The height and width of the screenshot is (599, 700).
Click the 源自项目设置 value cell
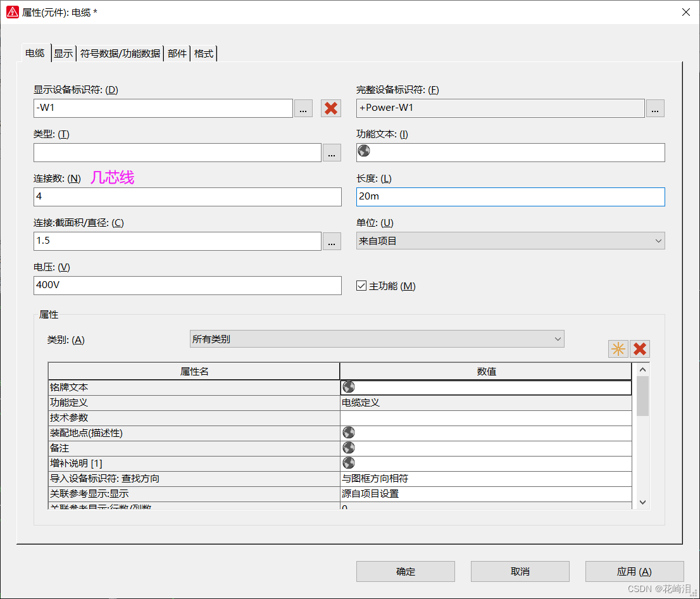tap(485, 494)
